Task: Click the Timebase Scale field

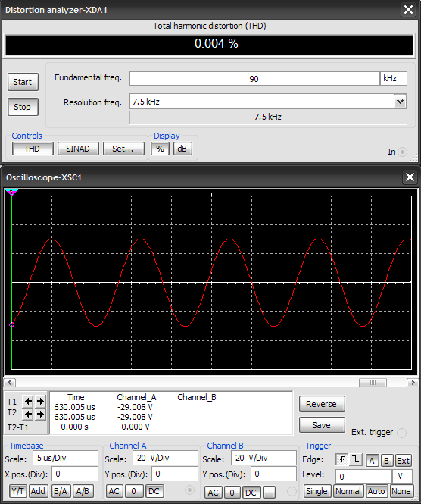Action: point(66,458)
